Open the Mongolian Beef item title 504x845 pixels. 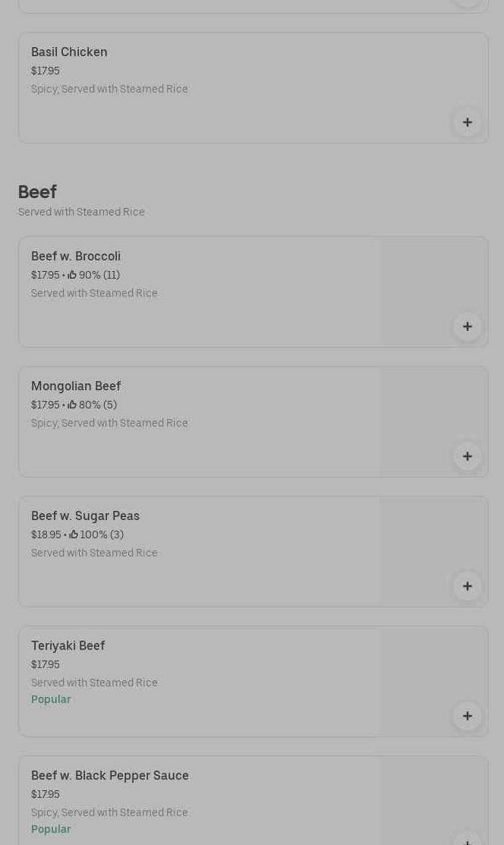(x=76, y=386)
